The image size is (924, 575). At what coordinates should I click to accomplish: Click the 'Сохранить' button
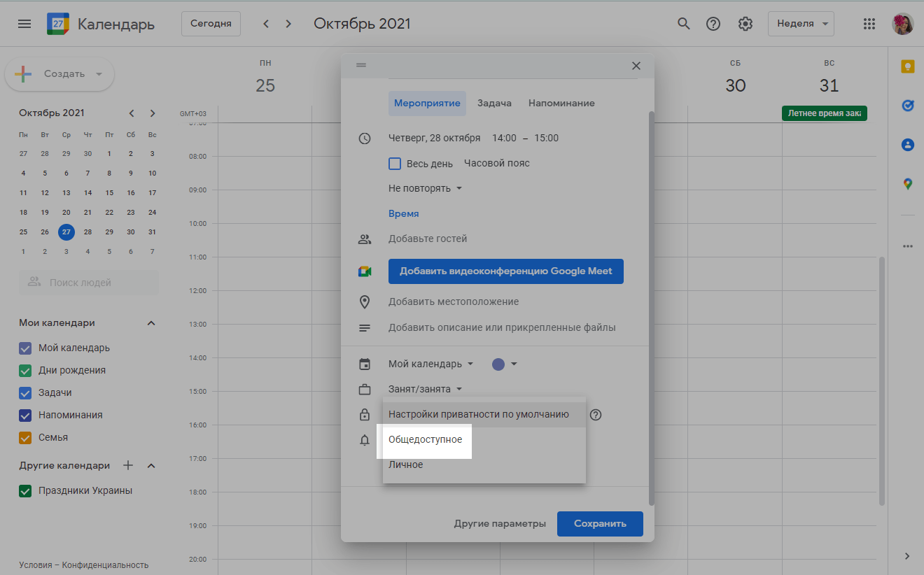600,524
